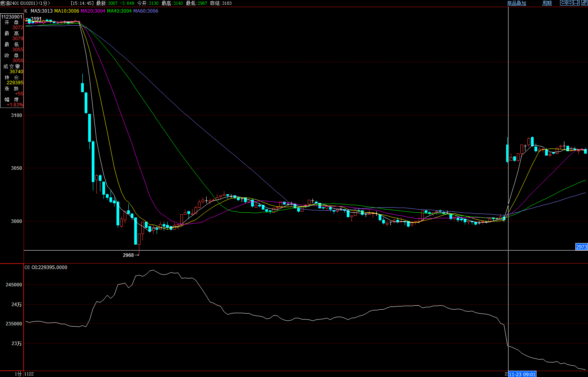Screen dimensions: 588x377
Task: Select the MA20:3004 indicator label
Action: [x=93, y=11]
